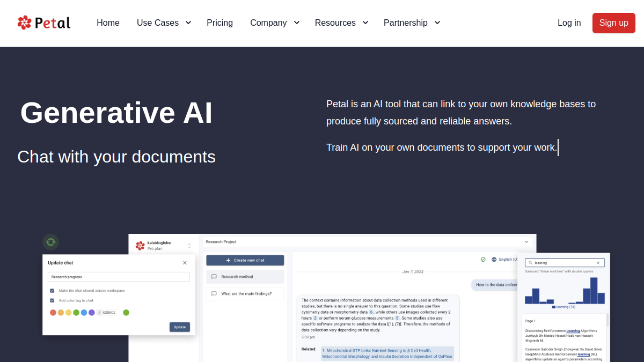Click the Jun 7, 2023 date divider
644x362 pixels.
pos(413,272)
